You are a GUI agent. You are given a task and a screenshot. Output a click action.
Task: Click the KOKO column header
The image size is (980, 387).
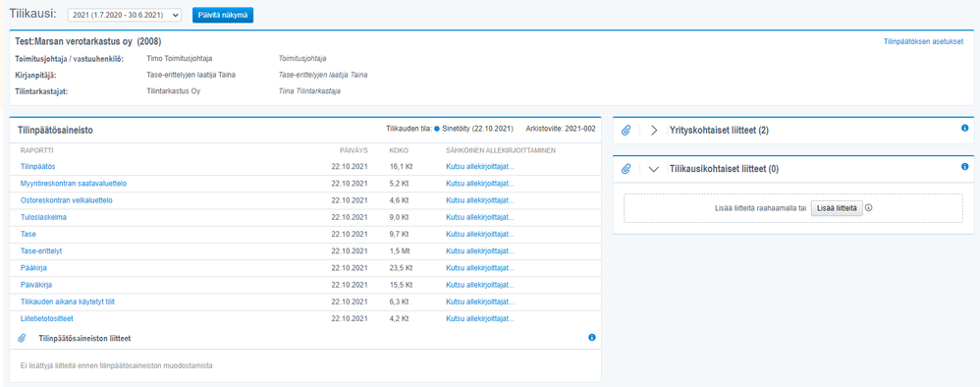(x=398, y=150)
